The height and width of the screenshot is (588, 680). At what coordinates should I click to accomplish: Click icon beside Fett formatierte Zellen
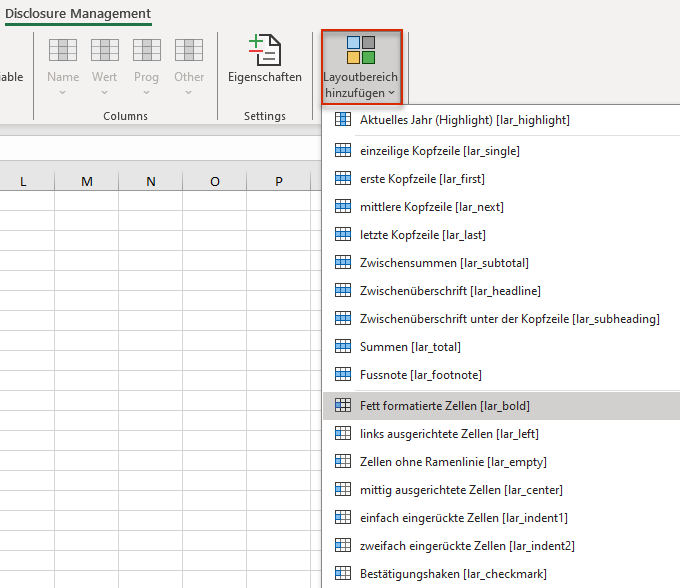[343, 405]
